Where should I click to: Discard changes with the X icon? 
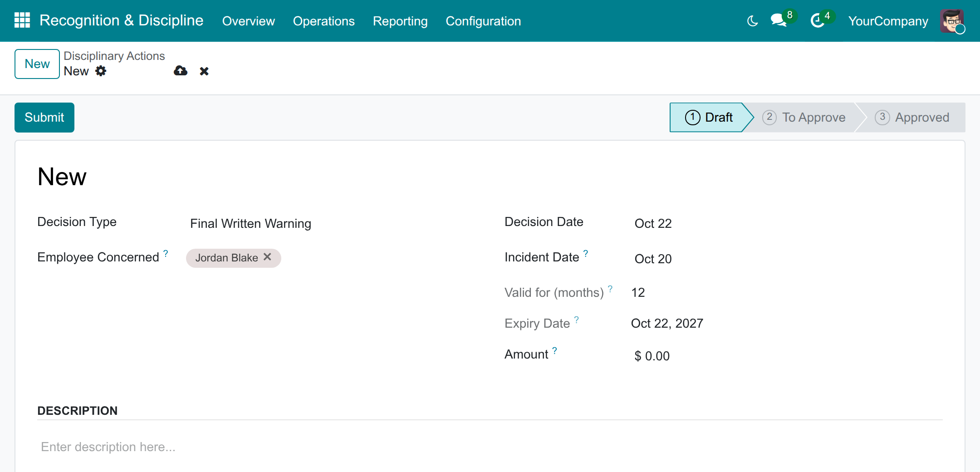(x=204, y=71)
